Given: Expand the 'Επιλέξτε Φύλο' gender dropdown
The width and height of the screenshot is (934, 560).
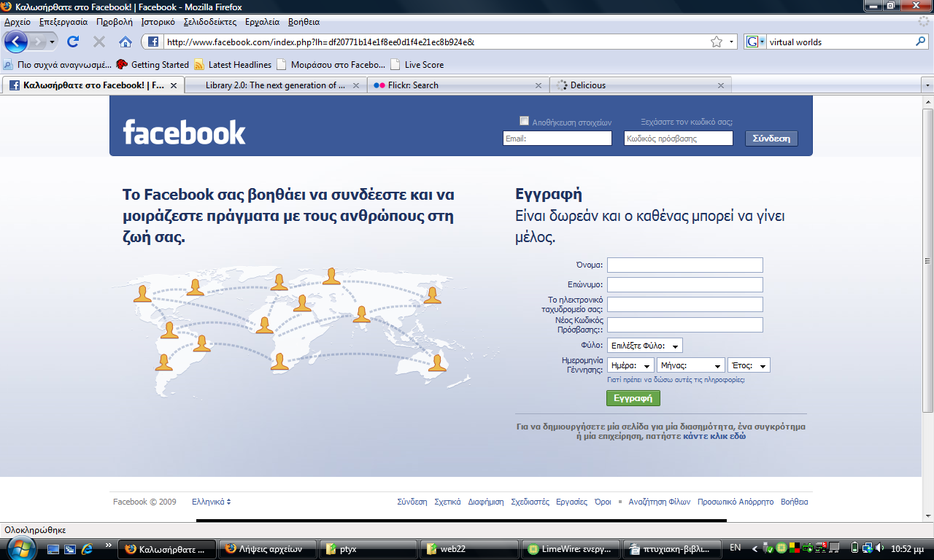Looking at the screenshot, I should point(645,346).
